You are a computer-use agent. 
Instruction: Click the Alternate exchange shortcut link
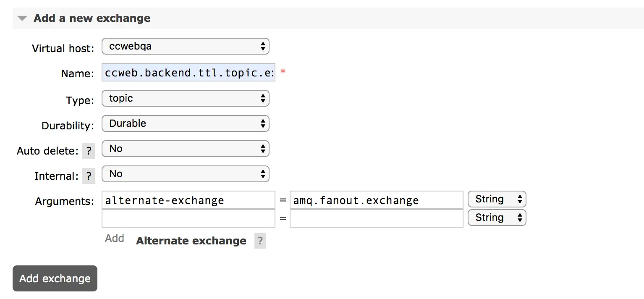pyautogui.click(x=191, y=241)
